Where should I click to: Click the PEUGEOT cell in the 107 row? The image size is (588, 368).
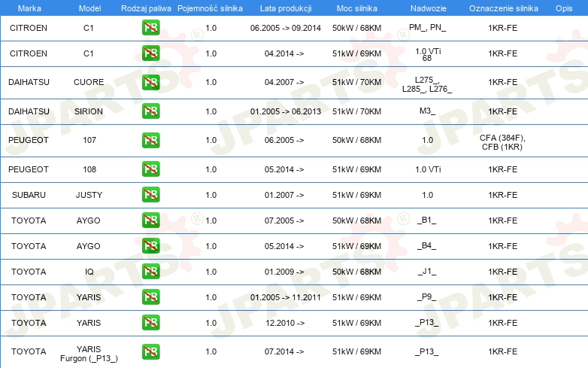(x=29, y=140)
